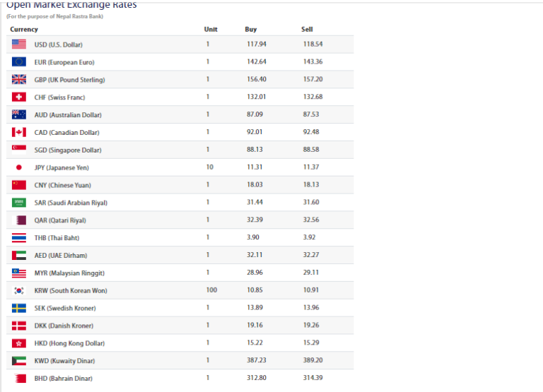
Task: Click the Kuwait flag icon
Action: 19,361
